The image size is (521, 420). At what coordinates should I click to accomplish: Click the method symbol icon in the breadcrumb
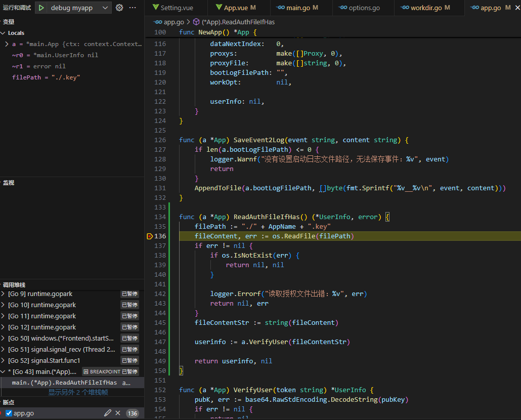coord(196,22)
